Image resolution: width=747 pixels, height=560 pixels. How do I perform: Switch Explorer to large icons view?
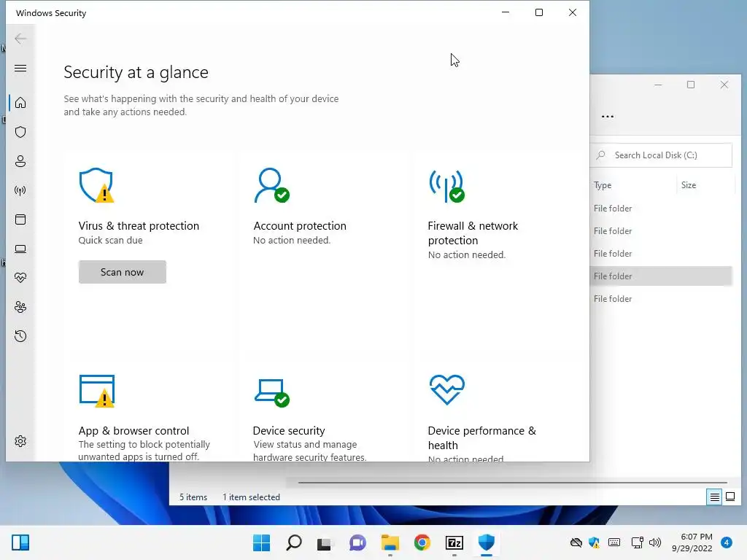(729, 497)
